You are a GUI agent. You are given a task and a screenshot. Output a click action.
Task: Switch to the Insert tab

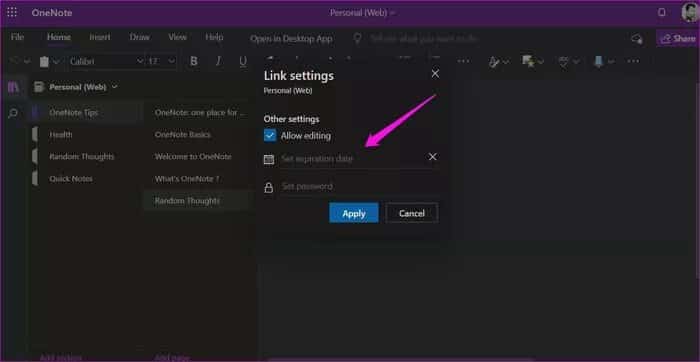(x=100, y=37)
